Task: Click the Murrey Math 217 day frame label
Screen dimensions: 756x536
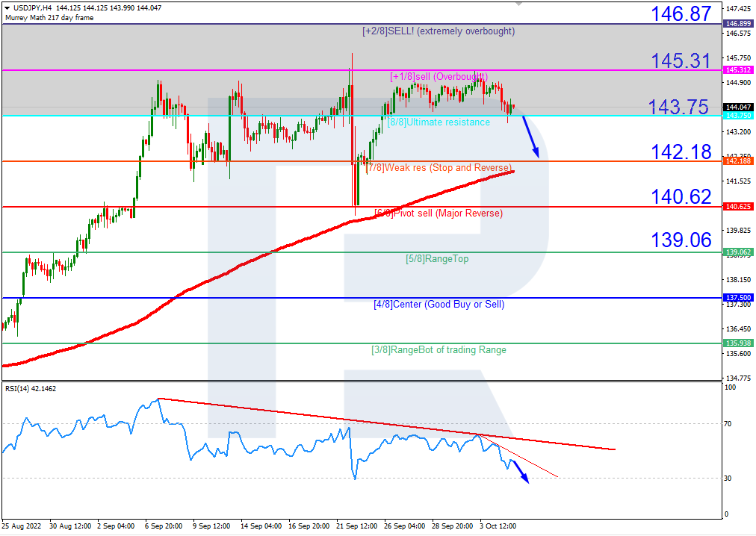Action: (49, 17)
